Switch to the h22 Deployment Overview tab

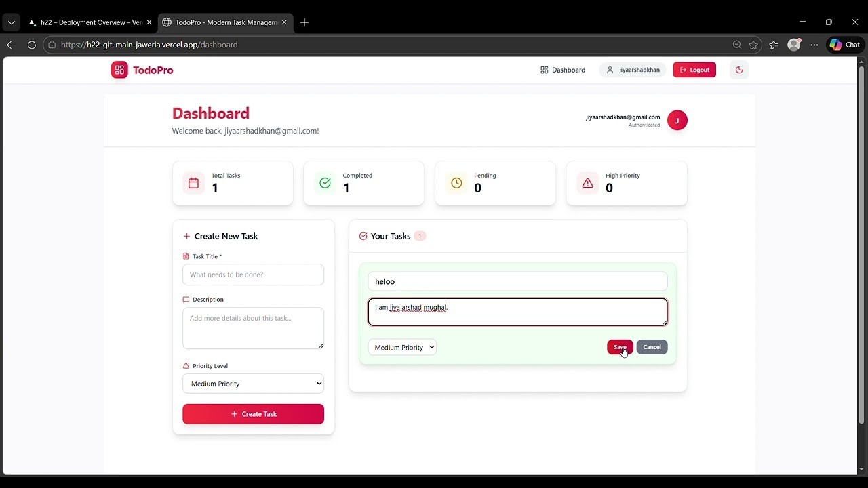click(x=90, y=22)
